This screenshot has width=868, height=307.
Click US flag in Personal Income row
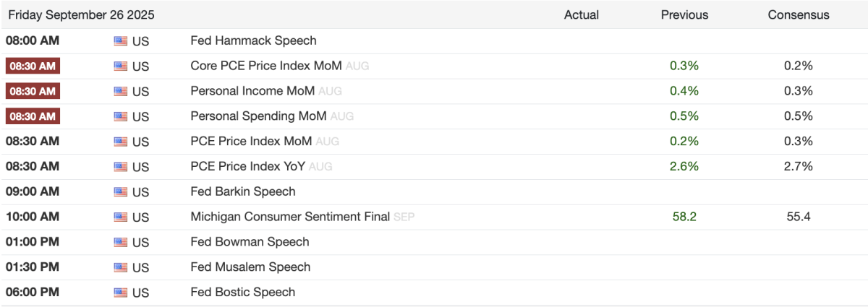click(x=120, y=92)
